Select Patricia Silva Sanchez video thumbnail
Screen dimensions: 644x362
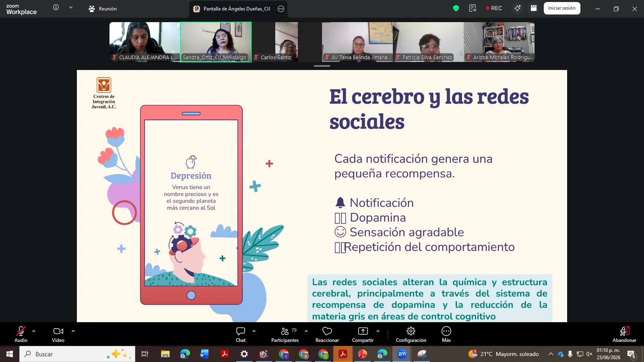(428, 42)
